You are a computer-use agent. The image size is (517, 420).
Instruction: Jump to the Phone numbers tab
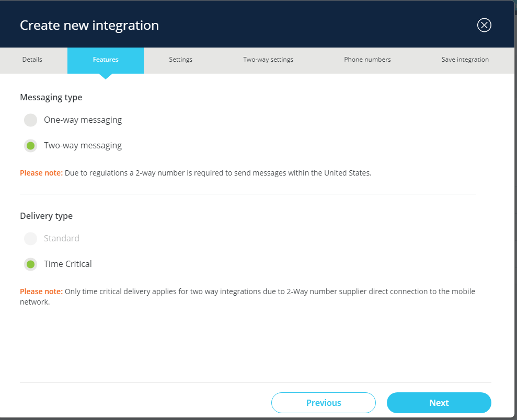[x=367, y=60]
